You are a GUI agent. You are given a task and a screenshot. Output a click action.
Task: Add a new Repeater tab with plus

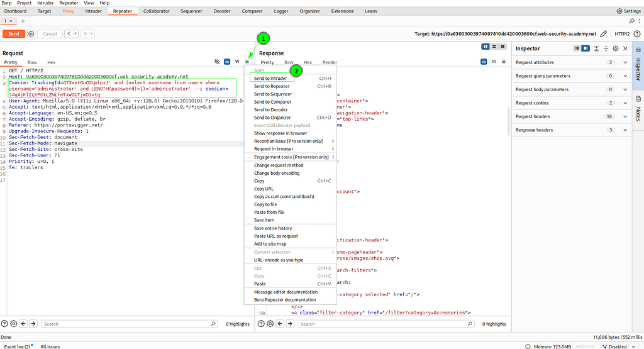tap(23, 21)
